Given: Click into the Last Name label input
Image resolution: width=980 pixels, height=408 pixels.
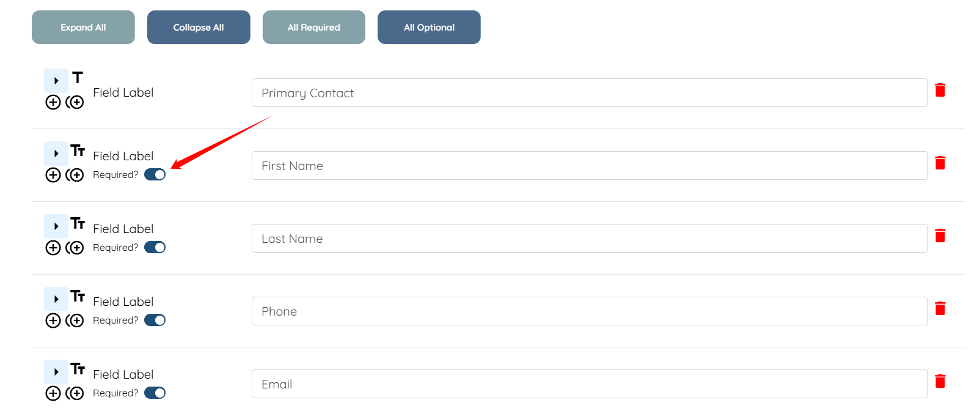Looking at the screenshot, I should pyautogui.click(x=589, y=239).
